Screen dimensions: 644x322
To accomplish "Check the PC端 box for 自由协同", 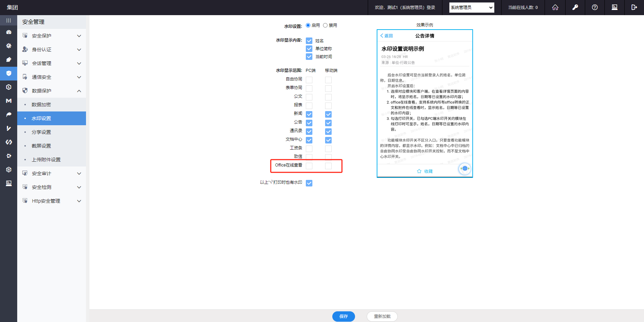I will pyautogui.click(x=309, y=80).
